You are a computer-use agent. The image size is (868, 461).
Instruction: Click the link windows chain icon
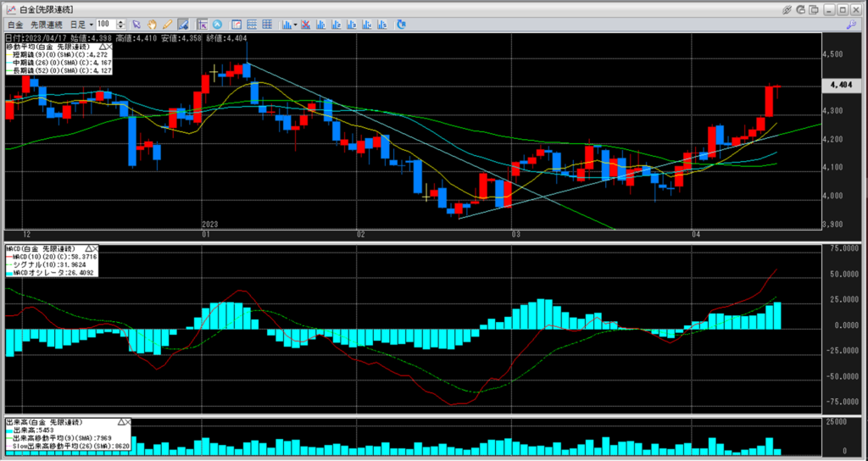click(787, 9)
